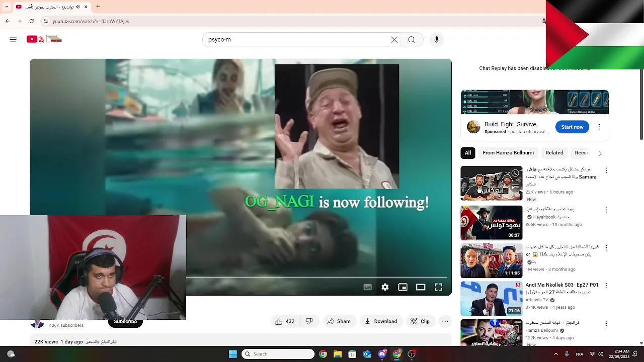Toggle subtitles on the video player
The width and height of the screenshot is (644, 362).
click(x=368, y=287)
